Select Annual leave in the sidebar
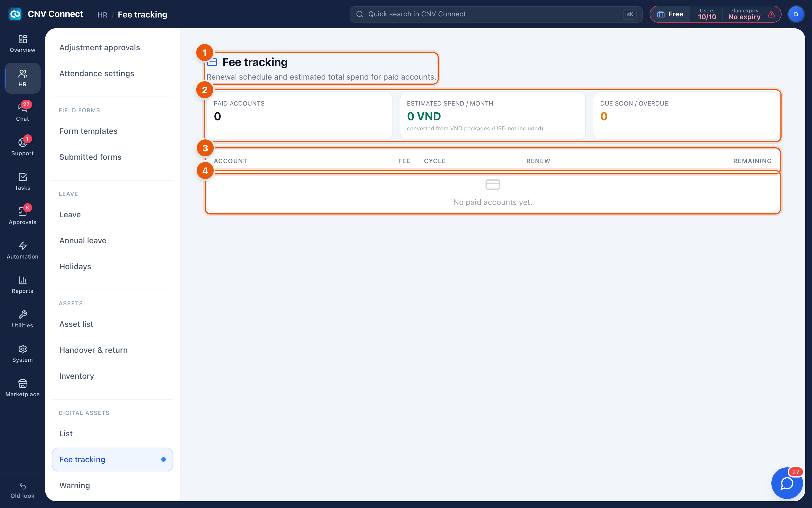 pos(112,240)
